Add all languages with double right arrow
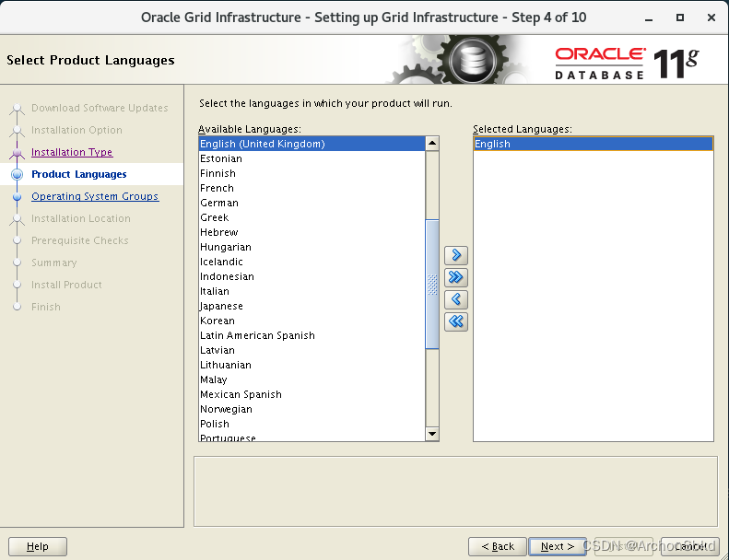Screen dimensions: 729x560 click(x=455, y=277)
